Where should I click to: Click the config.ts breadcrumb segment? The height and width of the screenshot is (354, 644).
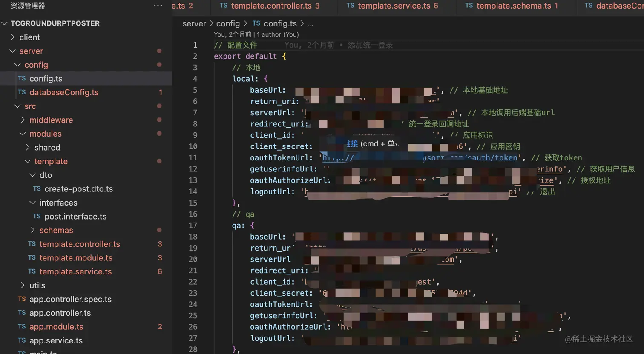(280, 24)
